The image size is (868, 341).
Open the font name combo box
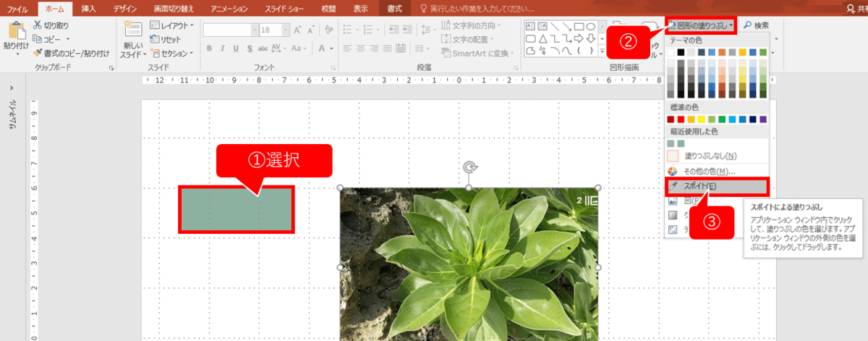(x=231, y=30)
